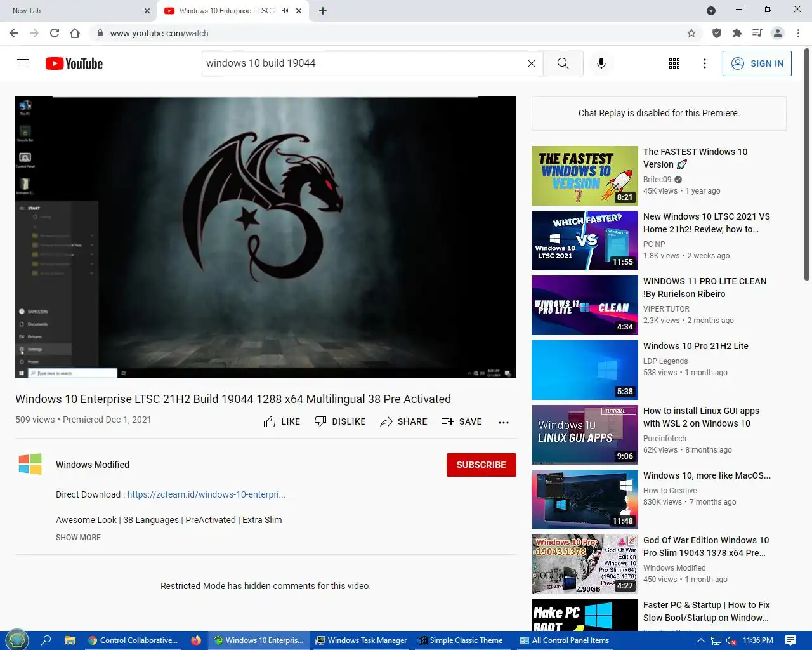Switch to Control Collaborative taskbar item
This screenshot has width=812, height=650.
pyautogui.click(x=133, y=640)
